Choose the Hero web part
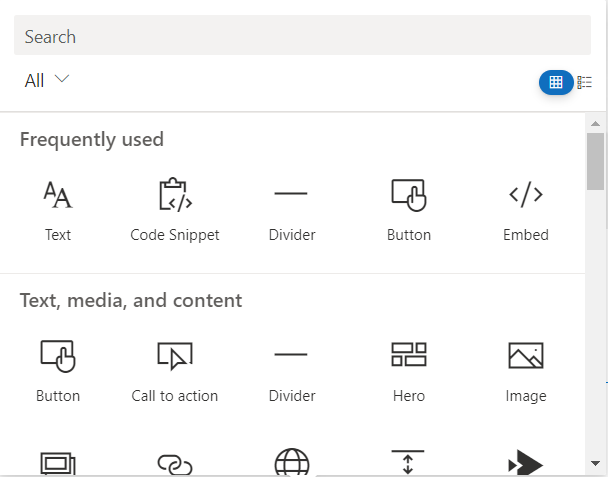Viewport: 608px width, 477px height. pos(409,372)
